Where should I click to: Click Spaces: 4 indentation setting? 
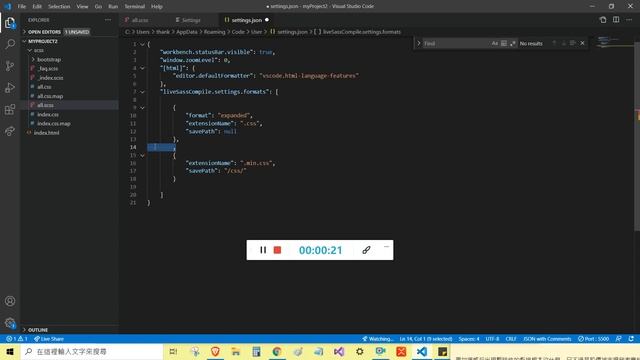point(469,339)
